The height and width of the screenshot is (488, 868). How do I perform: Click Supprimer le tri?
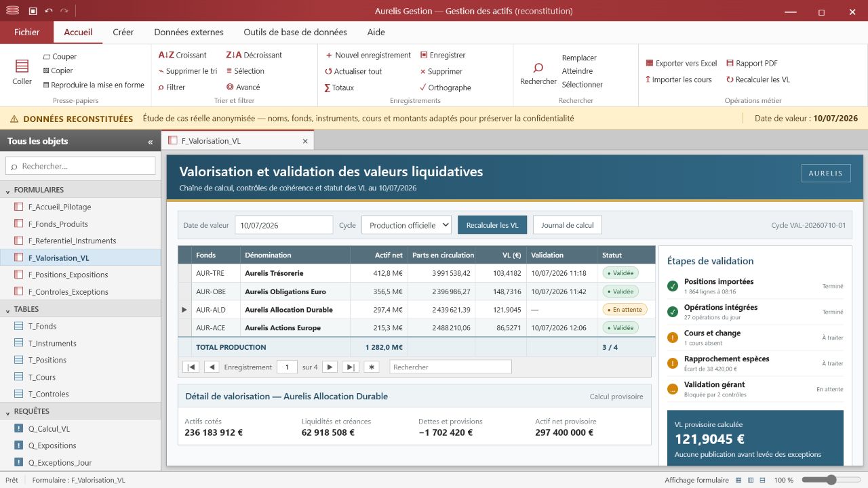187,71
